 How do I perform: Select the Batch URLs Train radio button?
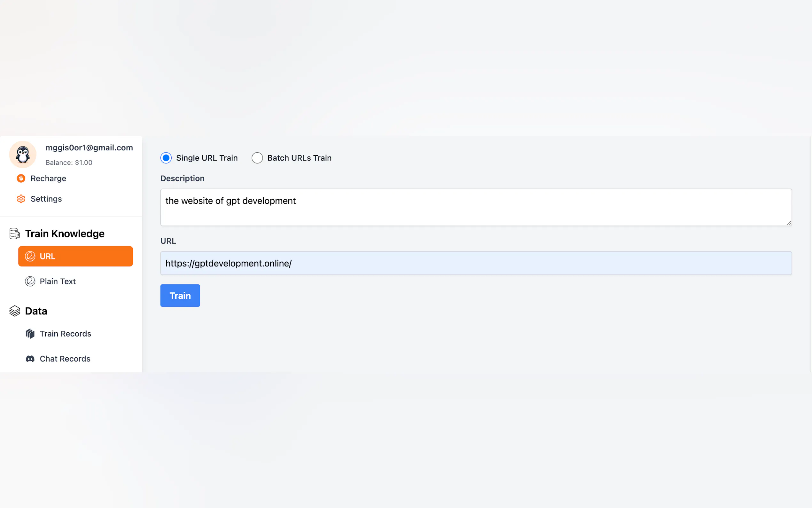257,158
